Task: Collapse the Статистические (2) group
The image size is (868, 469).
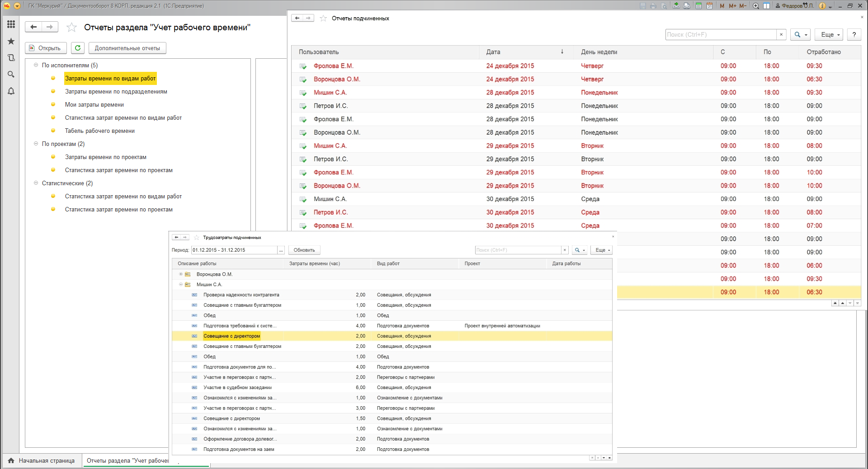Action: coord(36,183)
